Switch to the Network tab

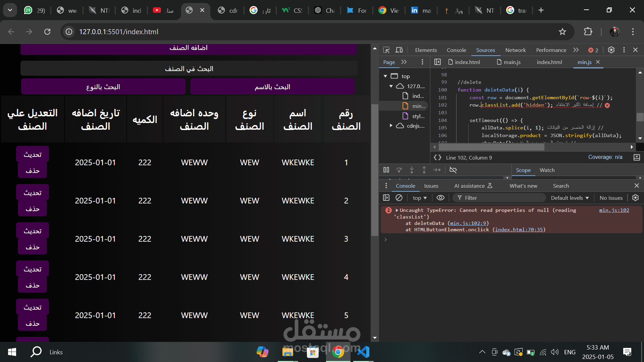516,50
